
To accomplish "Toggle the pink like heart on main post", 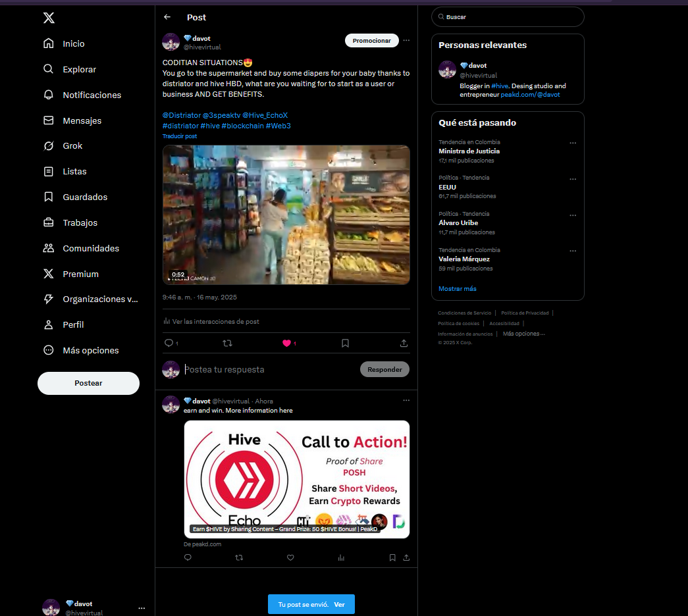I will click(x=286, y=343).
